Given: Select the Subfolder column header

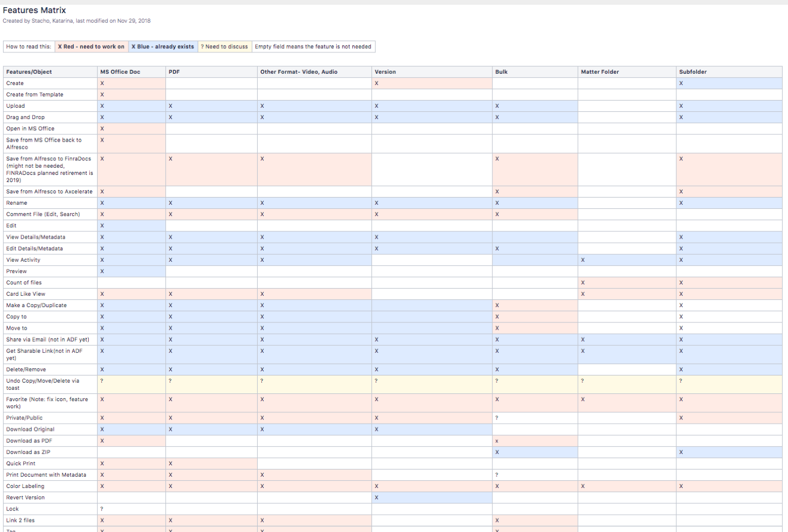Looking at the screenshot, I should (x=692, y=72).
